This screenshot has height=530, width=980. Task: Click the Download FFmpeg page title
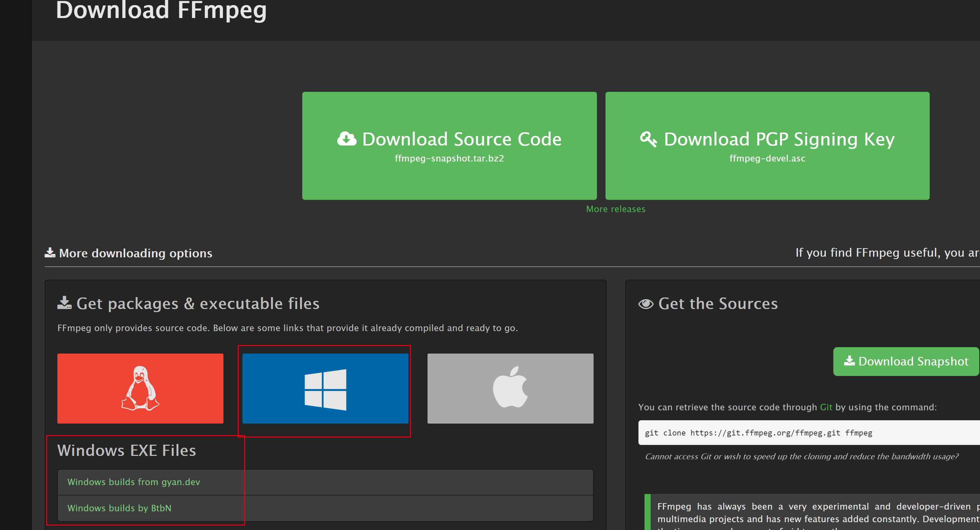coord(161,11)
